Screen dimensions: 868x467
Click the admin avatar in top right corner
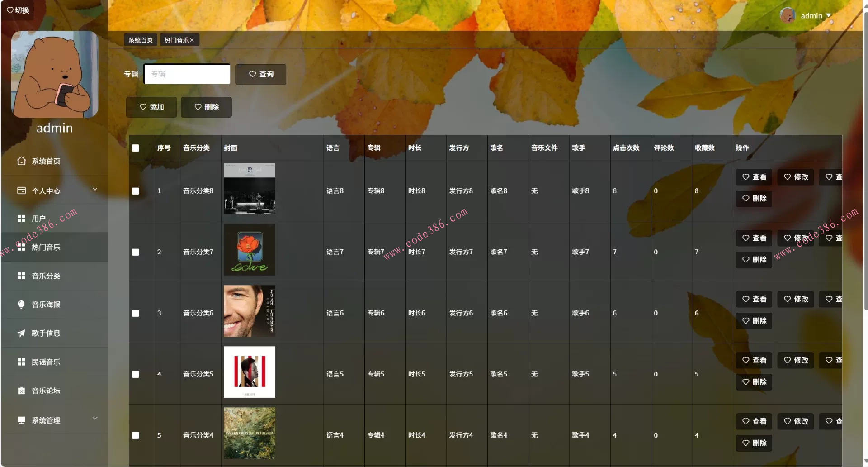point(787,15)
